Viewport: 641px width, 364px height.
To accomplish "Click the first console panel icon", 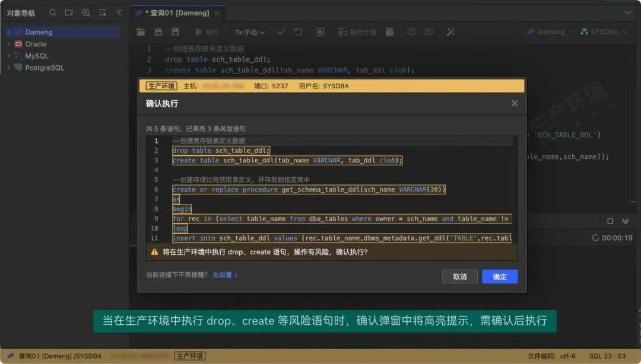I will coord(412,32).
